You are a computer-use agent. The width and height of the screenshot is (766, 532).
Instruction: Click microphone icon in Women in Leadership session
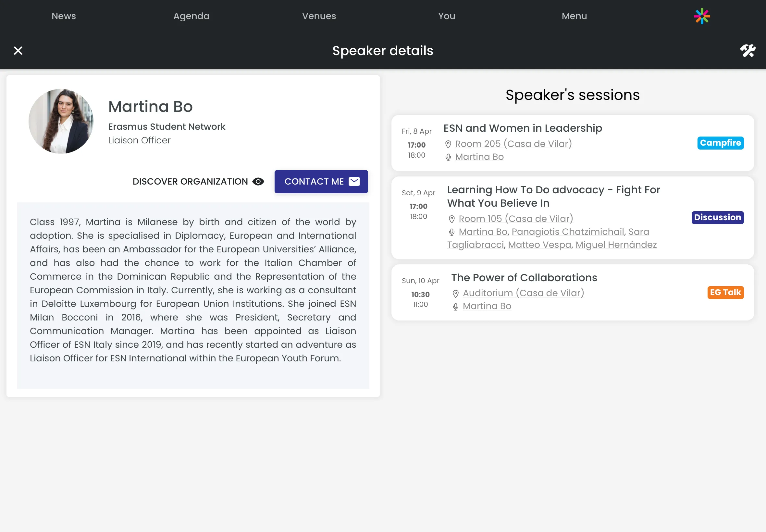[448, 157]
